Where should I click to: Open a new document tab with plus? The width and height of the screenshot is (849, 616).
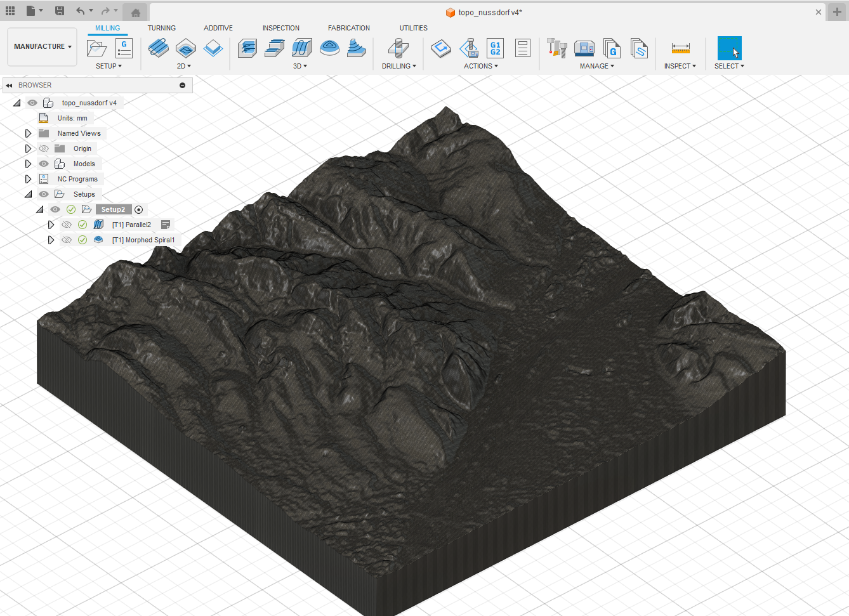(x=837, y=12)
